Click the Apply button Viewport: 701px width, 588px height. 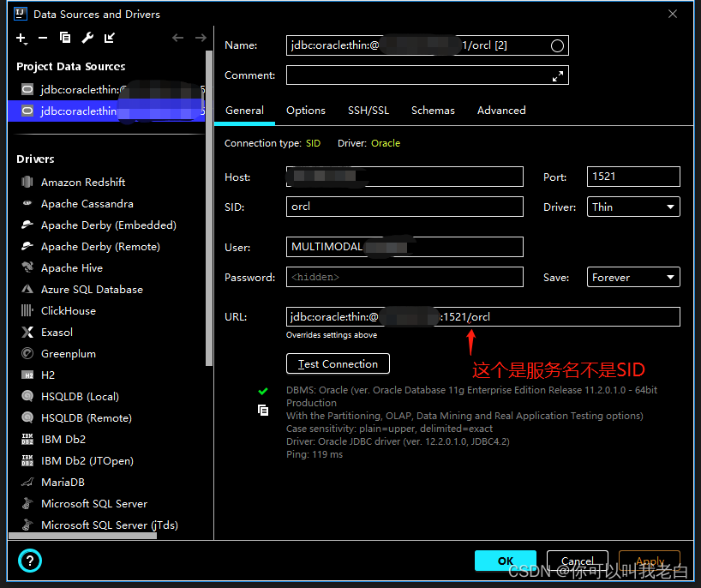pos(650,561)
